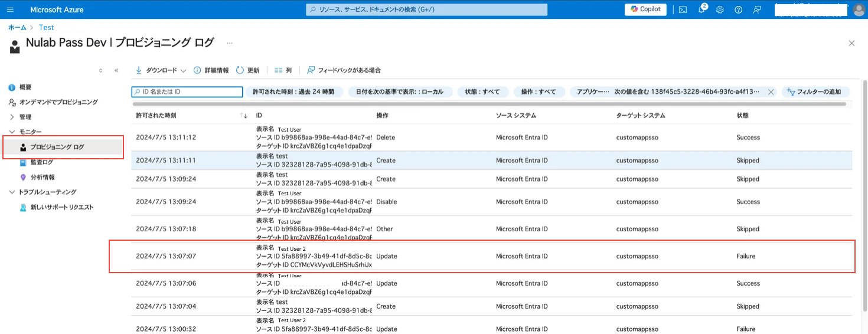Sort by 許可された時刻 column arrows
Screen dimensions: 868x334
pyautogui.click(x=244, y=116)
